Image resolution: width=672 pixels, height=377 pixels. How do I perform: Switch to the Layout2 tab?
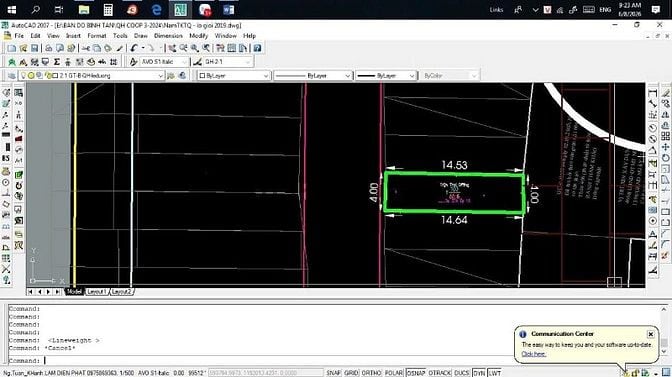pos(122,292)
